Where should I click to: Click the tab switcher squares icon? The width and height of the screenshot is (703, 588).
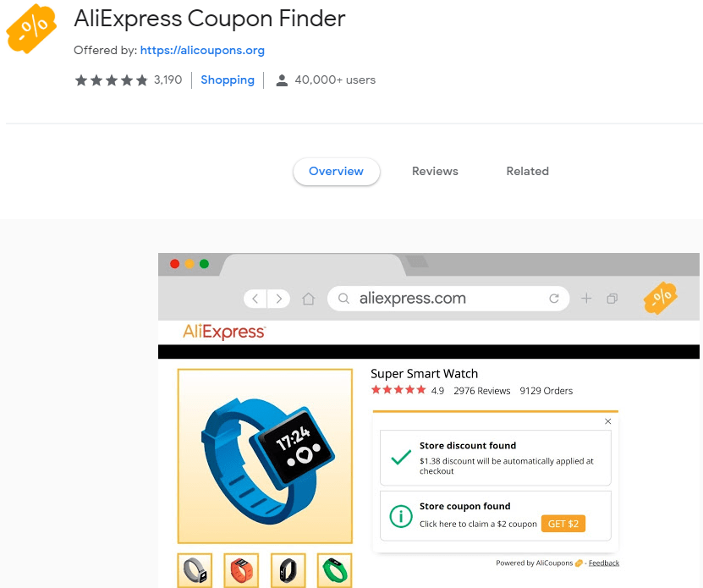click(612, 298)
